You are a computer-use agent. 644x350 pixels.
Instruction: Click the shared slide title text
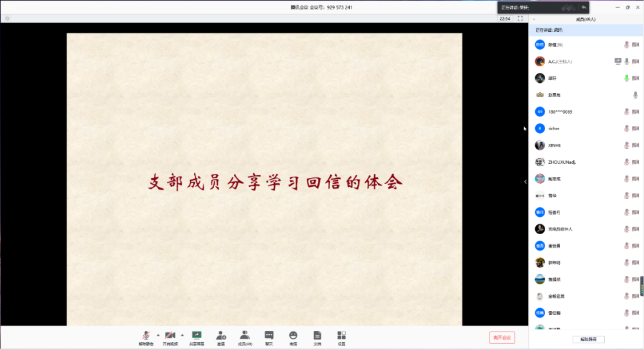click(x=275, y=182)
